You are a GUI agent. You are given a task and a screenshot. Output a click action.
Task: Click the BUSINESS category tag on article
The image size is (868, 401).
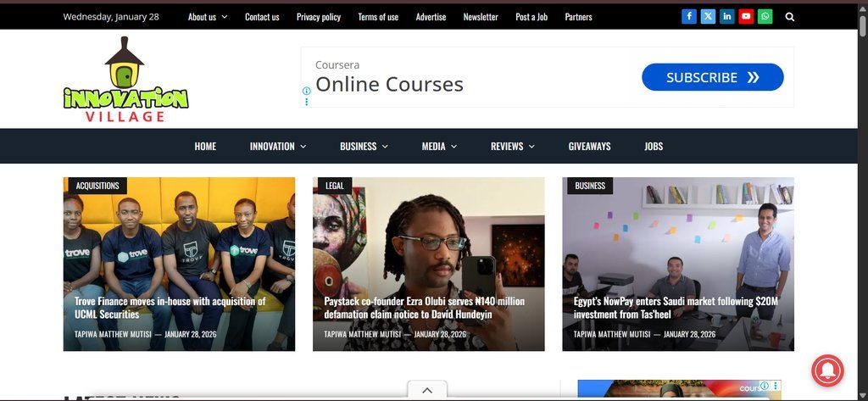pyautogui.click(x=590, y=186)
